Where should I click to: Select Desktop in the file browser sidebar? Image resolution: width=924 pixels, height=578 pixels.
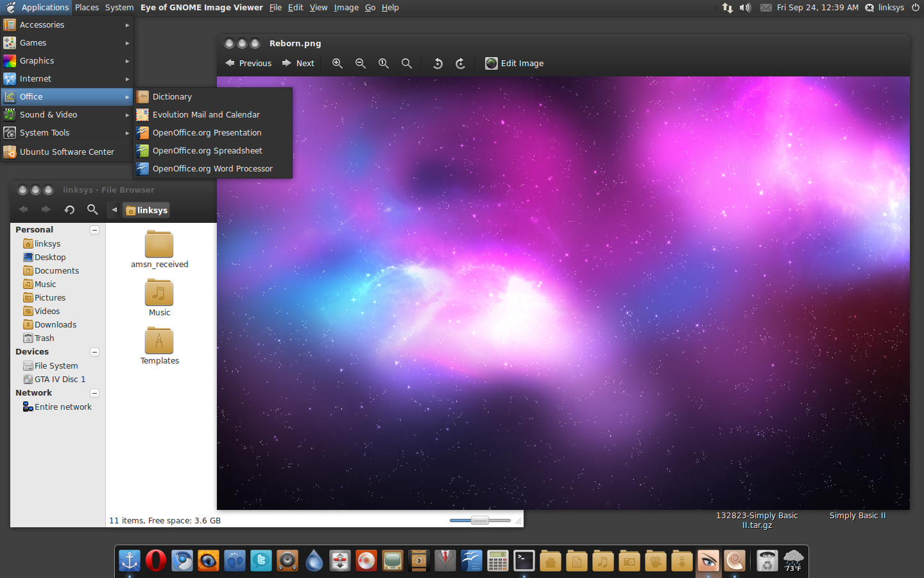pyautogui.click(x=45, y=257)
